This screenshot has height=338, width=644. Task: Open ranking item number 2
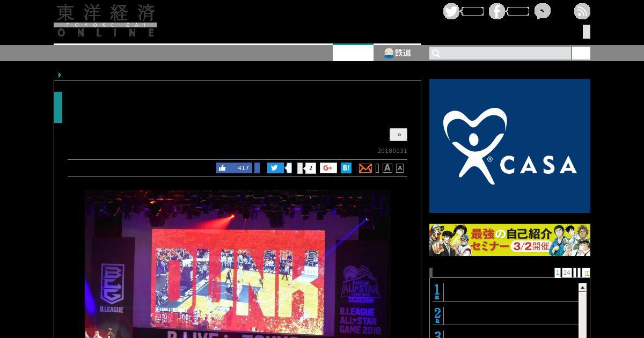(x=505, y=315)
